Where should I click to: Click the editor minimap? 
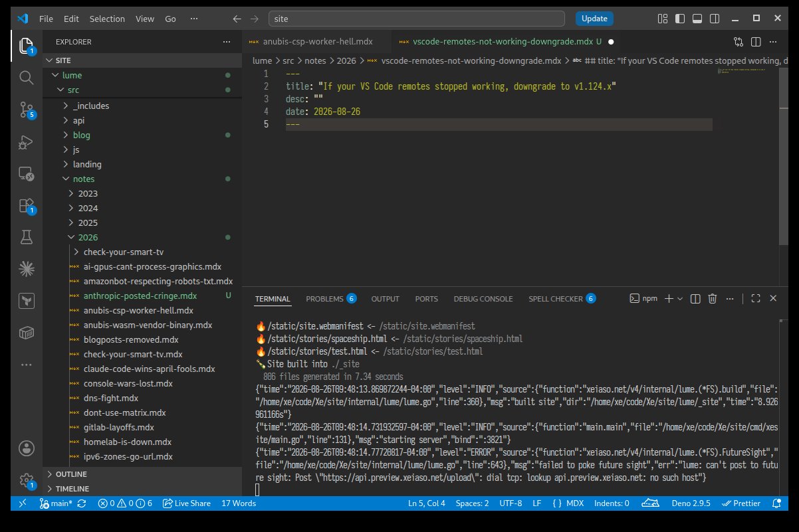click(x=749, y=71)
